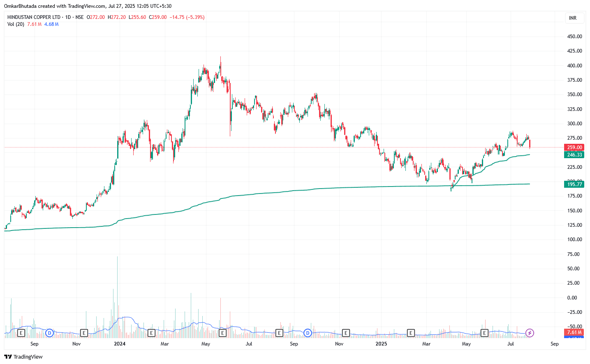This screenshot has height=364, width=590.
Task: Click the 425.00 price axis label
Action: pyautogui.click(x=574, y=51)
